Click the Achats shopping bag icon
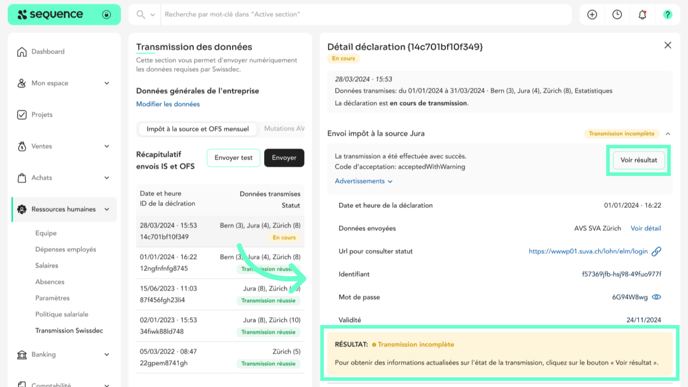688x387 pixels. [22, 178]
